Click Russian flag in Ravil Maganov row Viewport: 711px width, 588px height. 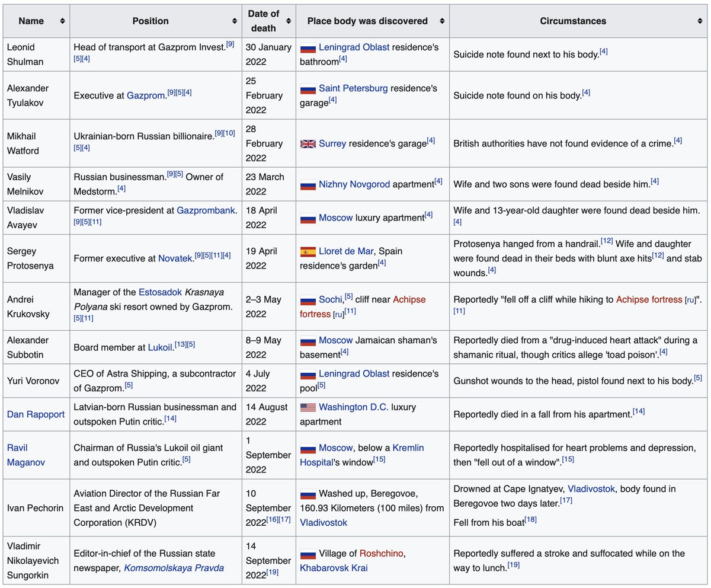pyautogui.click(x=308, y=449)
